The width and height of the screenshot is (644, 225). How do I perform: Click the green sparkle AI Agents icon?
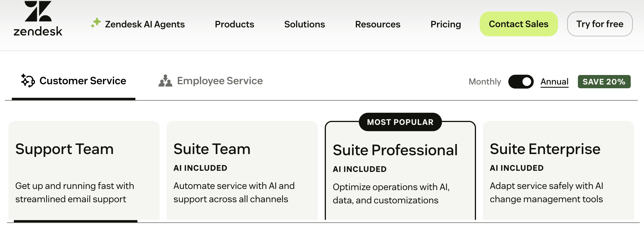pos(96,23)
